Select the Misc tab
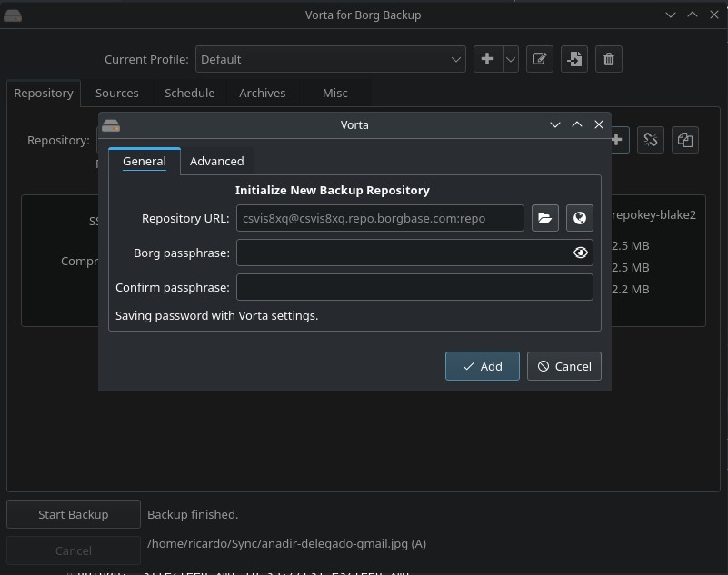Viewport: 728px width, 575px height. pos(335,94)
